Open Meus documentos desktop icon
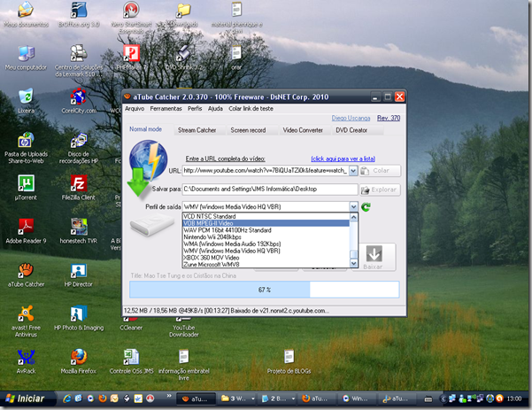The width and height of the screenshot is (532, 410). coord(26,14)
